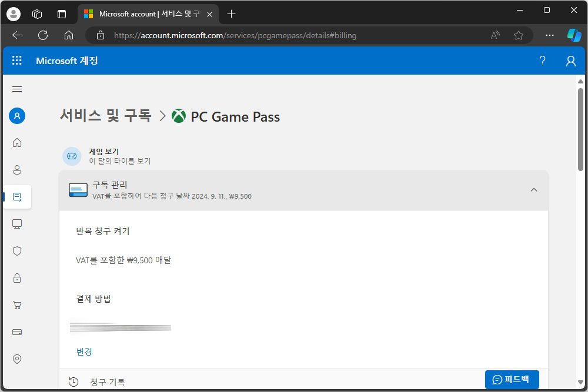Click the browser back arrow

17,35
